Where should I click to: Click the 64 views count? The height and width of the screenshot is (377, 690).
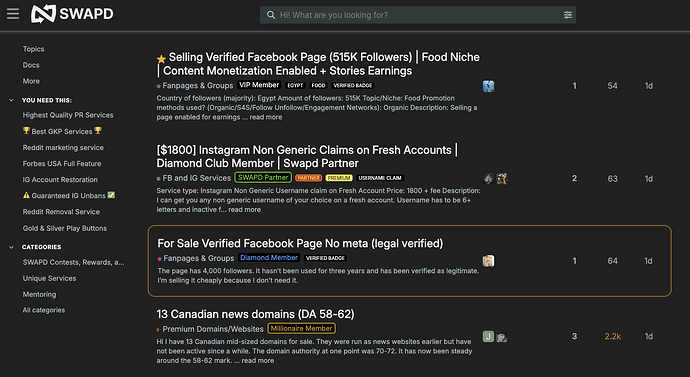point(613,261)
